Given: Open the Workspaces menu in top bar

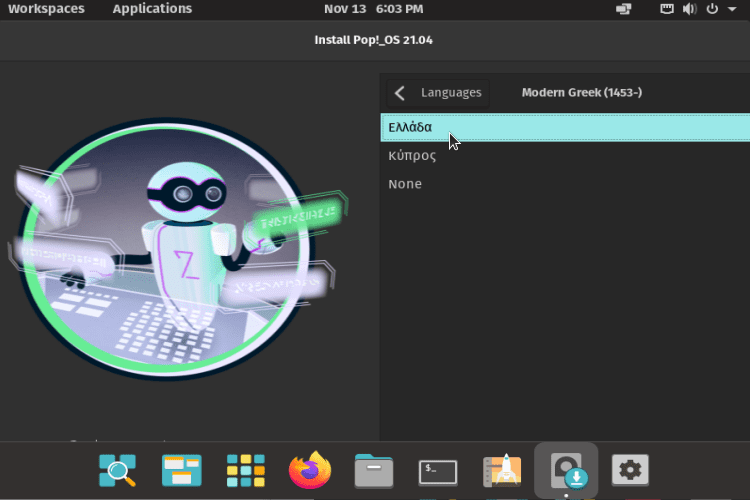Looking at the screenshot, I should pyautogui.click(x=46, y=9).
